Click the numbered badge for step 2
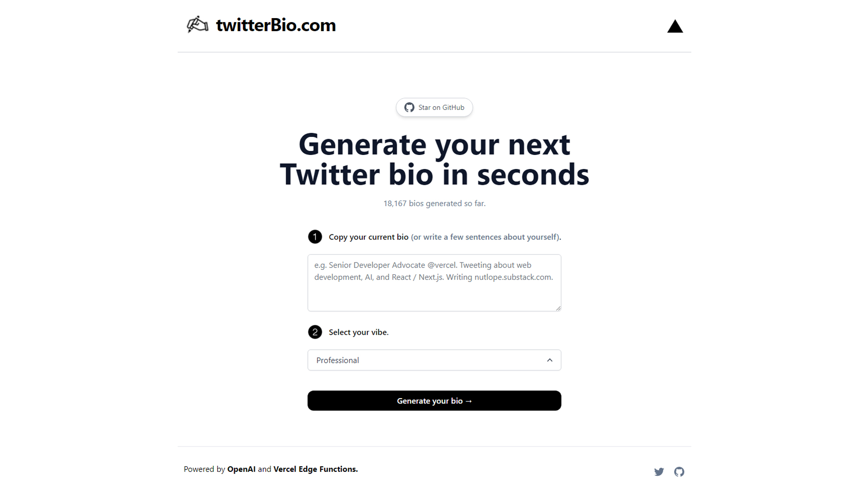 (x=315, y=332)
